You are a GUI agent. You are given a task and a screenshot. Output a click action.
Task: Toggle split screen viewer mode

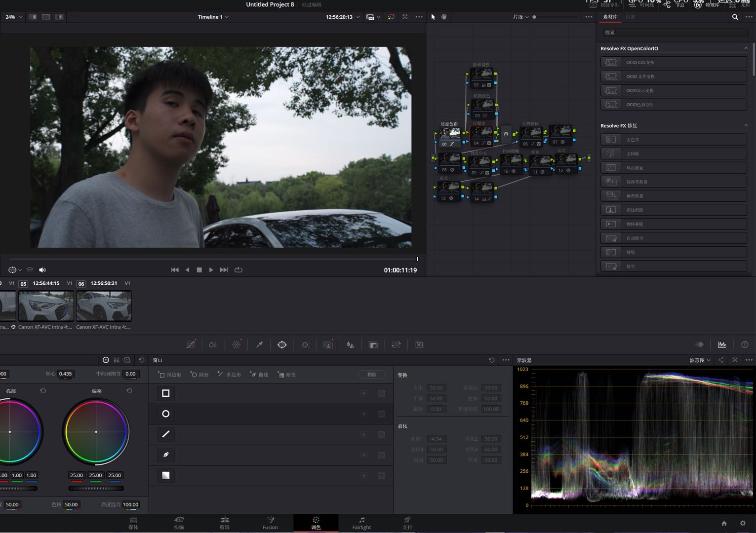coord(46,17)
